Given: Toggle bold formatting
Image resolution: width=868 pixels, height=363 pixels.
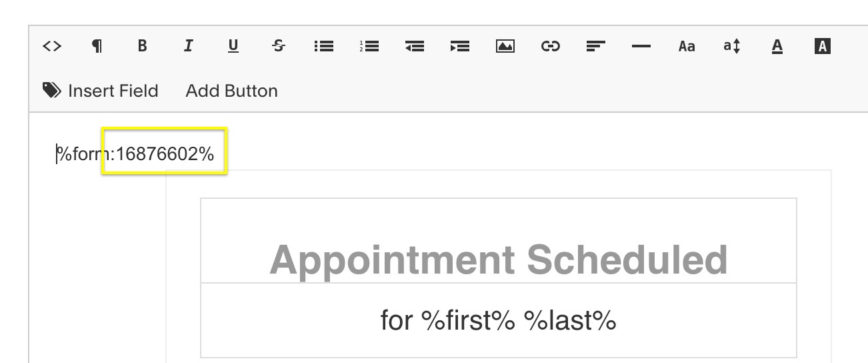Looking at the screenshot, I should [142, 46].
